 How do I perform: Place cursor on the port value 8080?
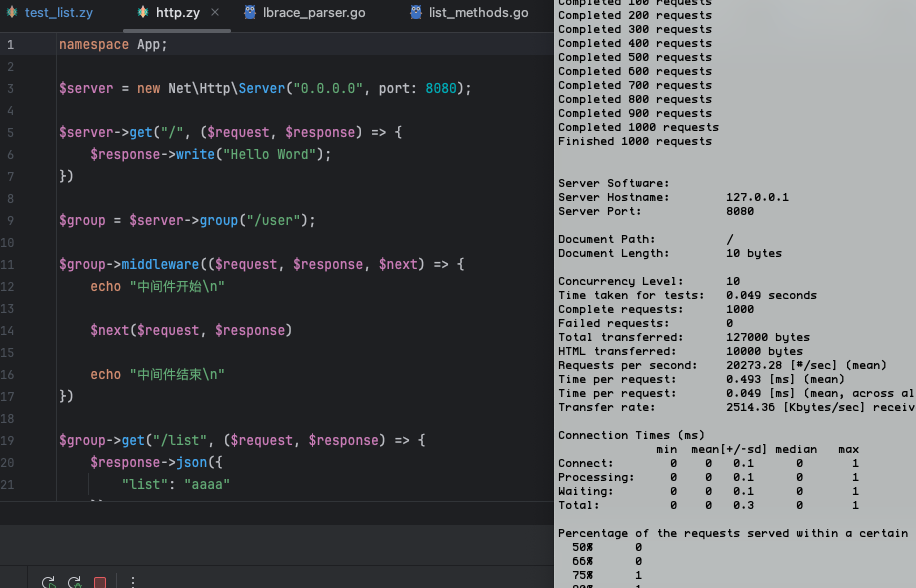(441, 89)
